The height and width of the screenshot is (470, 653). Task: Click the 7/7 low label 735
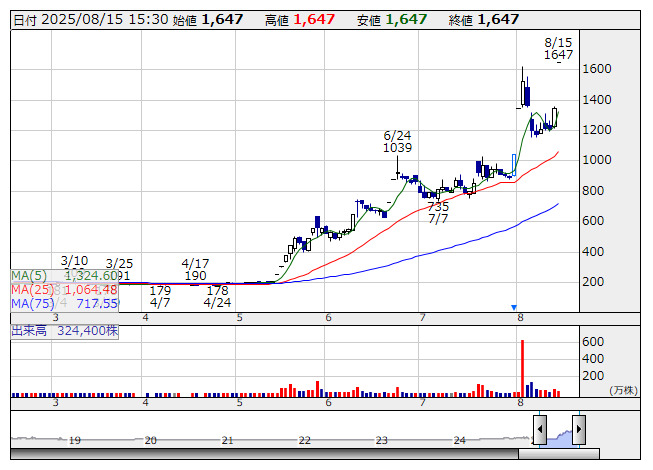(438, 206)
